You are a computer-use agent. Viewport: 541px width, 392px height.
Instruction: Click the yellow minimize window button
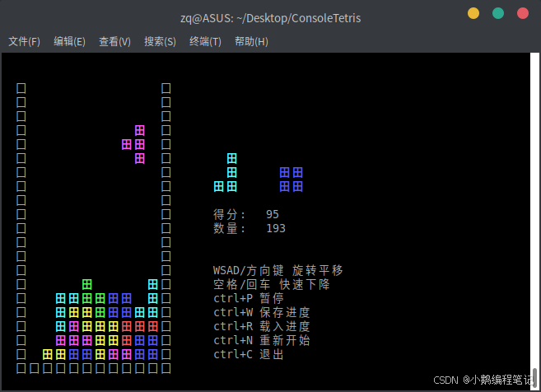click(x=473, y=13)
